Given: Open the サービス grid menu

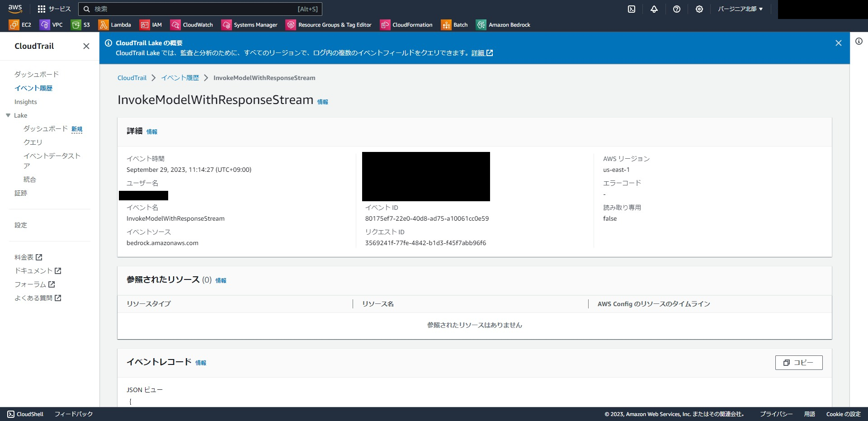Looking at the screenshot, I should (x=54, y=9).
